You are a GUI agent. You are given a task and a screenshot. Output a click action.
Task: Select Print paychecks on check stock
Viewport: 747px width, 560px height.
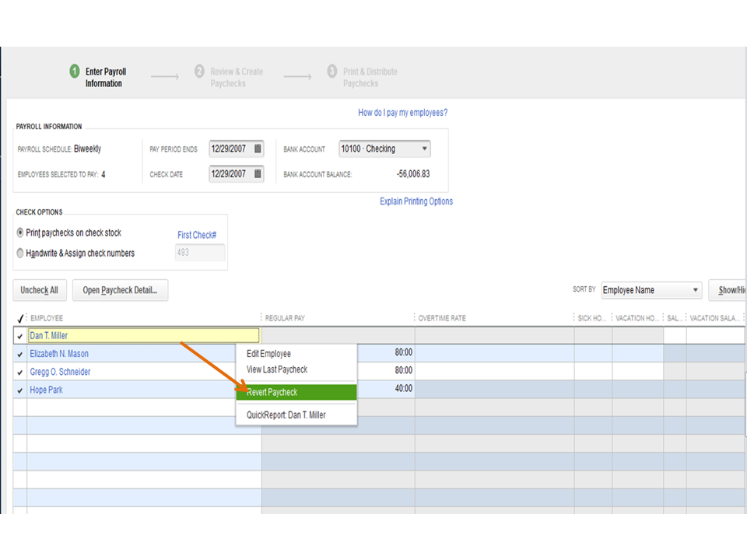20,233
